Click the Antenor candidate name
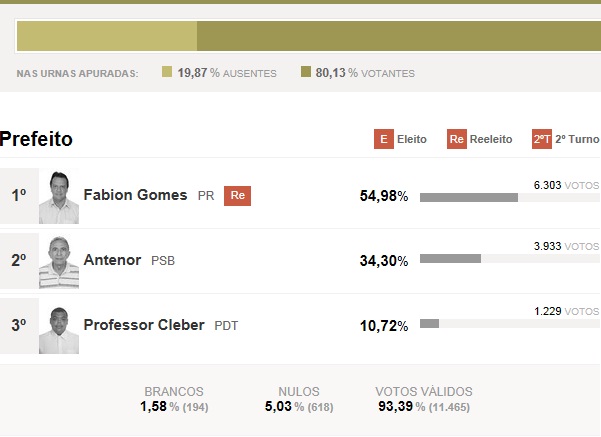This screenshot has width=601, height=437. click(x=112, y=260)
